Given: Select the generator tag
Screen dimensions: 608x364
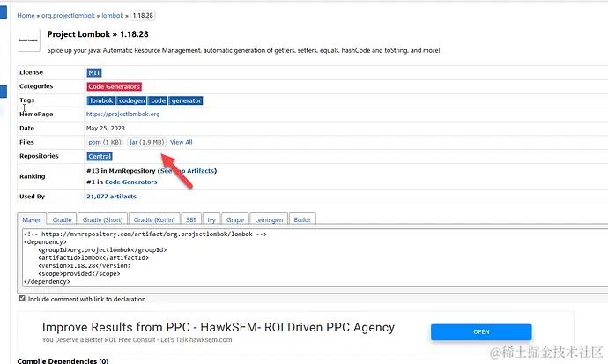Looking at the screenshot, I should click(x=186, y=100).
